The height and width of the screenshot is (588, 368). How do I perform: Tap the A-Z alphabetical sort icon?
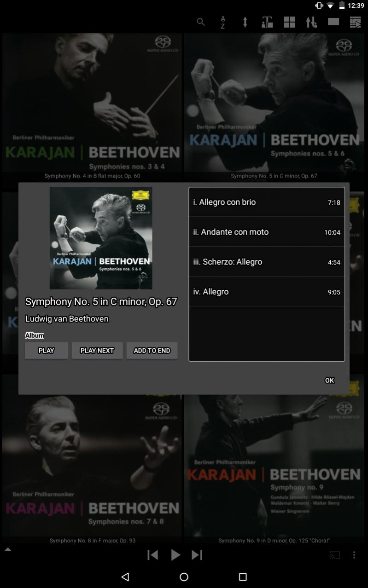(x=223, y=22)
